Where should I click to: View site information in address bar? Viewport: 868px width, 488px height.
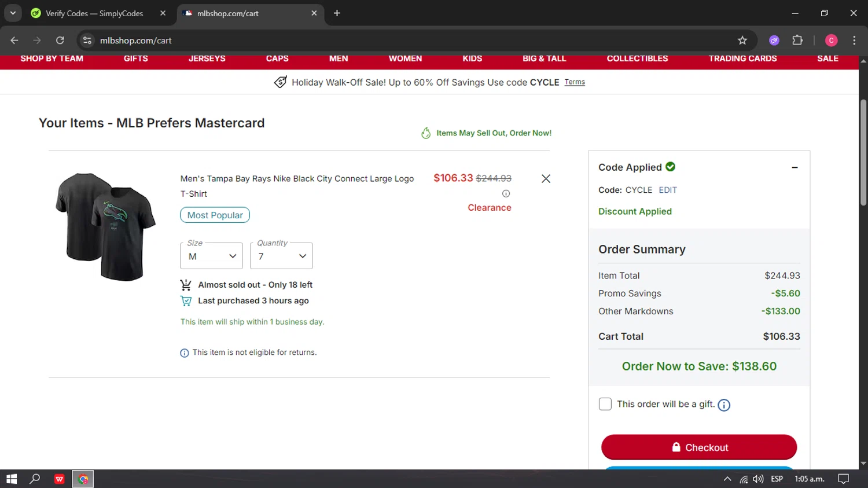pyautogui.click(x=87, y=41)
